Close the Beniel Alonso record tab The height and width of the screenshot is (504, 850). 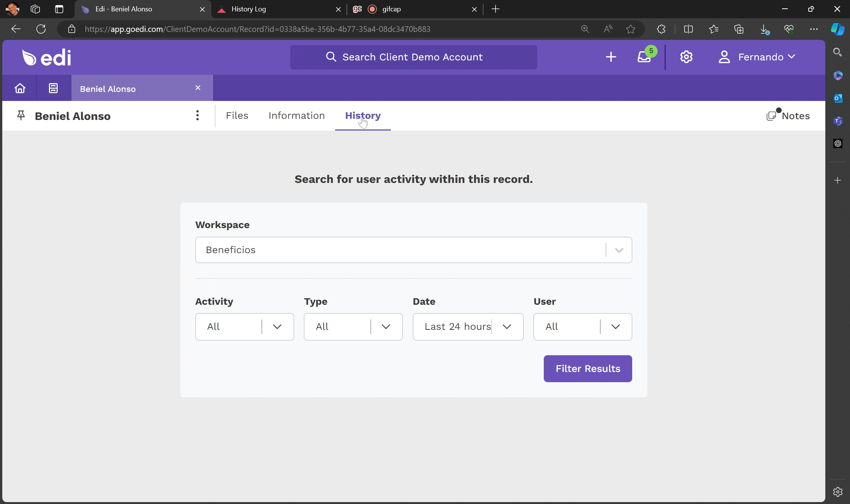198,88
